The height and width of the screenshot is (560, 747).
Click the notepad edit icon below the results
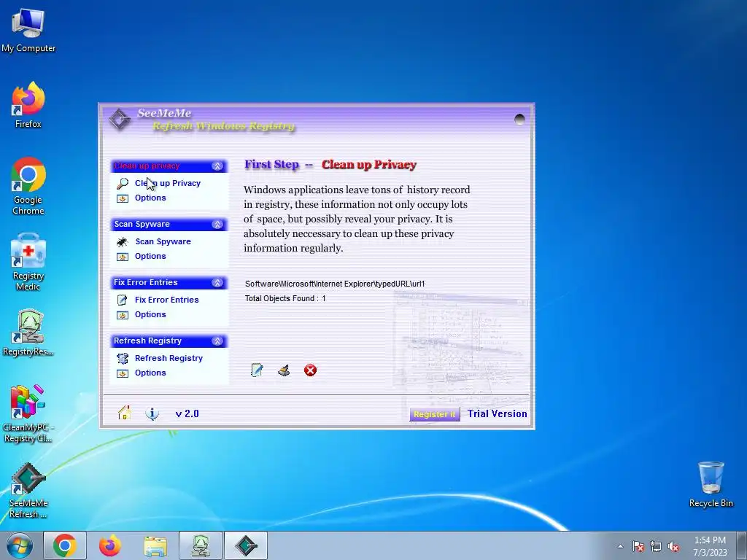pyautogui.click(x=257, y=370)
